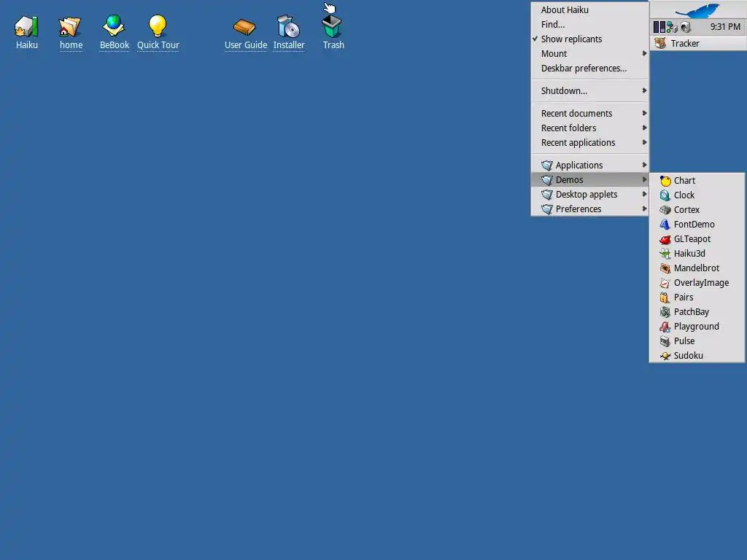Screen dimensions: 747x560
Task: Expand the Applications submenu
Action: [589, 166]
